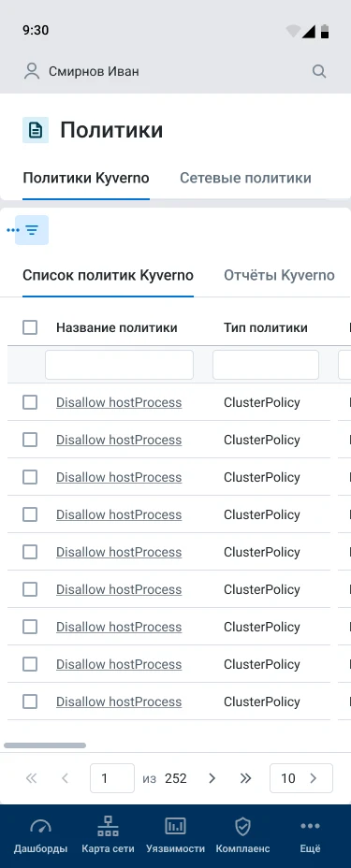Click the 9:30 clock in the status bar
The image size is (351, 868).
pos(36,31)
